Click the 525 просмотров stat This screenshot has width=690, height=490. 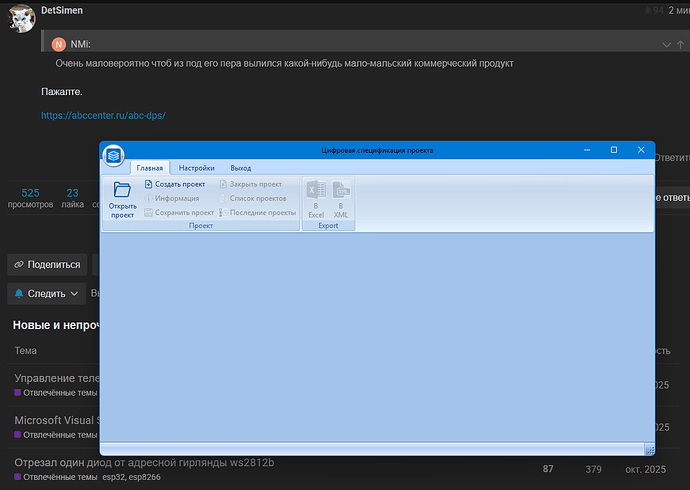30,198
